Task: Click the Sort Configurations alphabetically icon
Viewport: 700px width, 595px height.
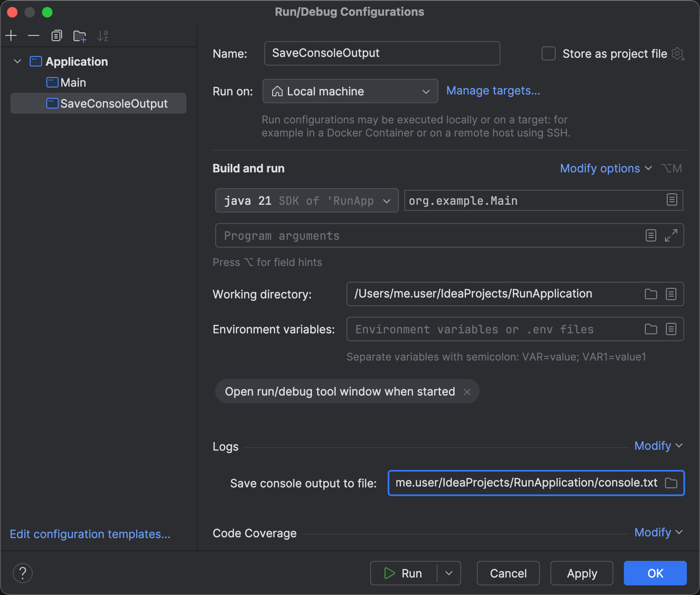Action: pos(102,36)
